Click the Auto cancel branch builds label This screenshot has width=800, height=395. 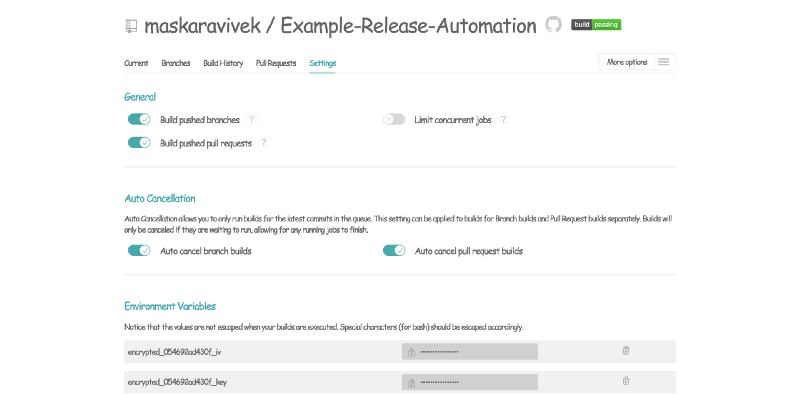pos(206,251)
